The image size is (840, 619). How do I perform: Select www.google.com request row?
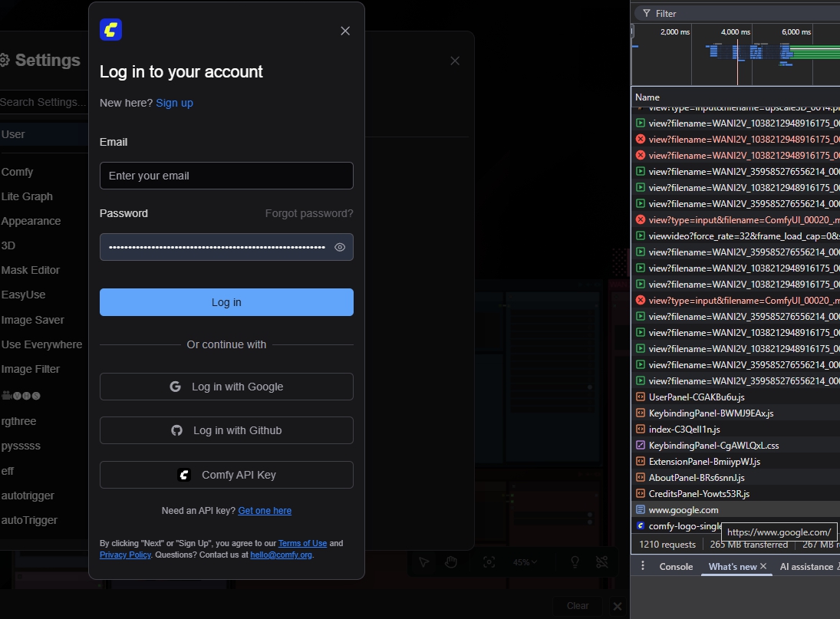point(735,510)
